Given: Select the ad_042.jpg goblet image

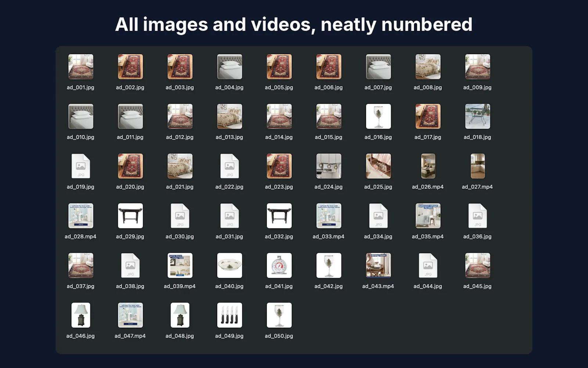Looking at the screenshot, I should point(329,265).
